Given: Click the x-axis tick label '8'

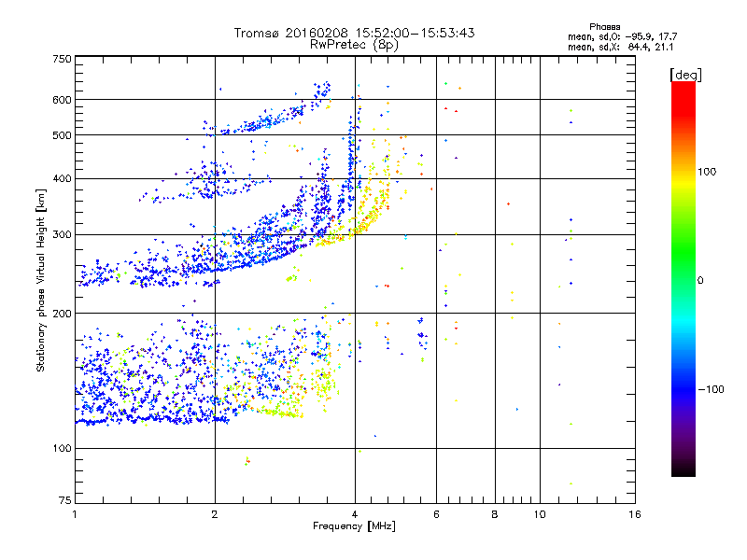Looking at the screenshot, I should pos(495,514).
